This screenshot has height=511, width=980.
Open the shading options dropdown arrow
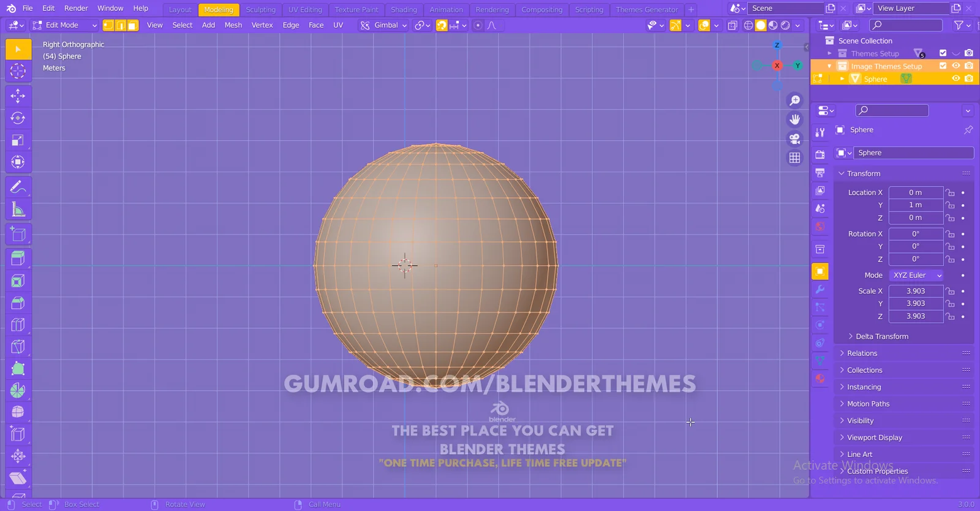pos(797,25)
